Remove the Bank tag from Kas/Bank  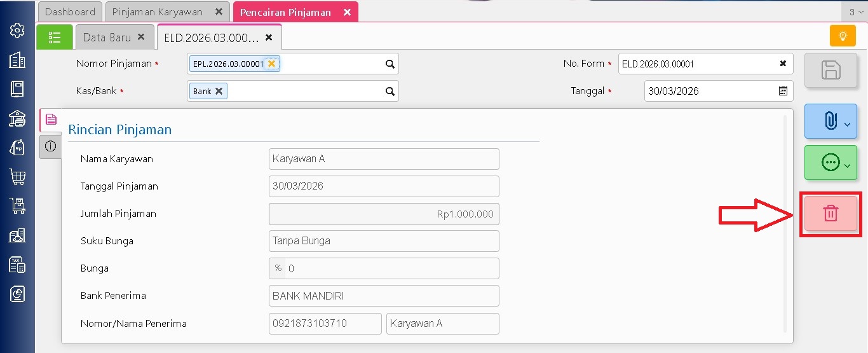click(x=219, y=91)
